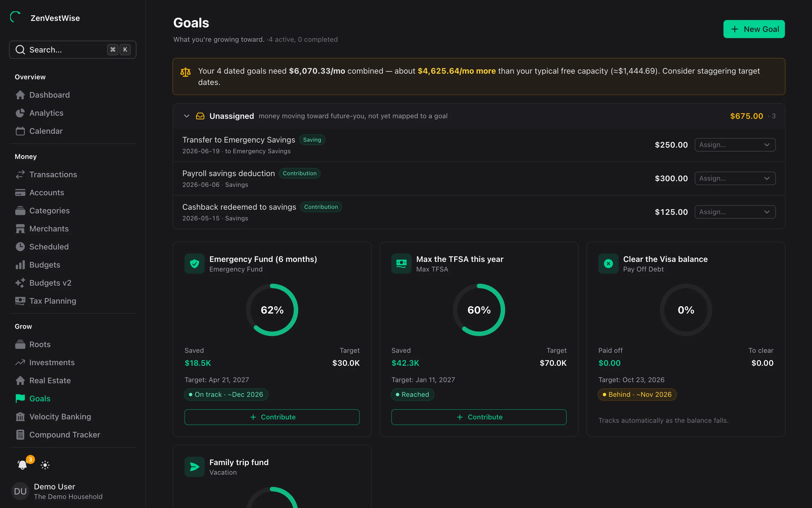Click the 62% Emergency Fund progress ring
Image resolution: width=812 pixels, height=508 pixels.
[x=272, y=310]
